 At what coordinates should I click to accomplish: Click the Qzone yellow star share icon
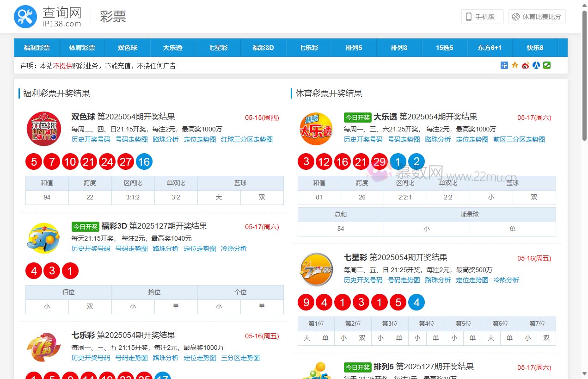click(x=514, y=65)
